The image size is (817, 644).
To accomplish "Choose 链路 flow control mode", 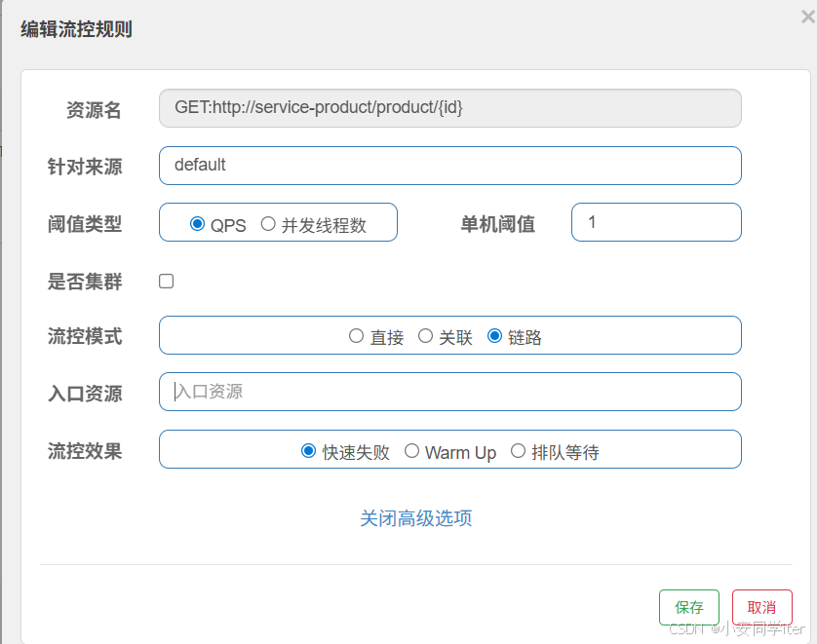I will pos(494,336).
